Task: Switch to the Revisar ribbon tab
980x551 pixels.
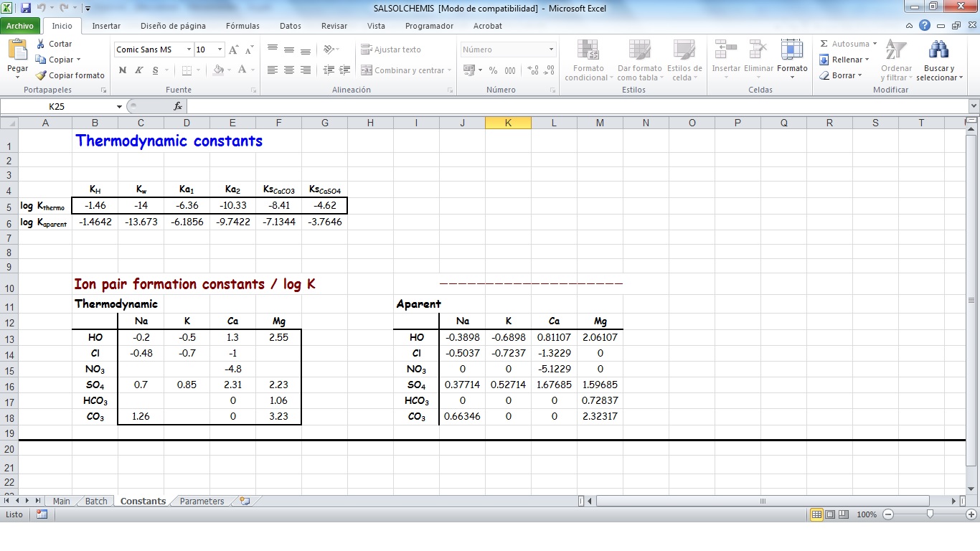Action: click(x=334, y=26)
